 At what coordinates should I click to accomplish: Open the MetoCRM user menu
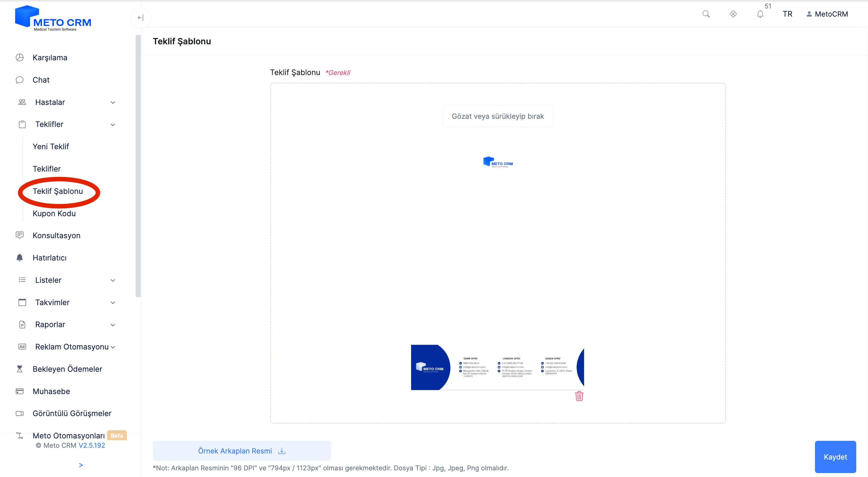pyautogui.click(x=827, y=14)
